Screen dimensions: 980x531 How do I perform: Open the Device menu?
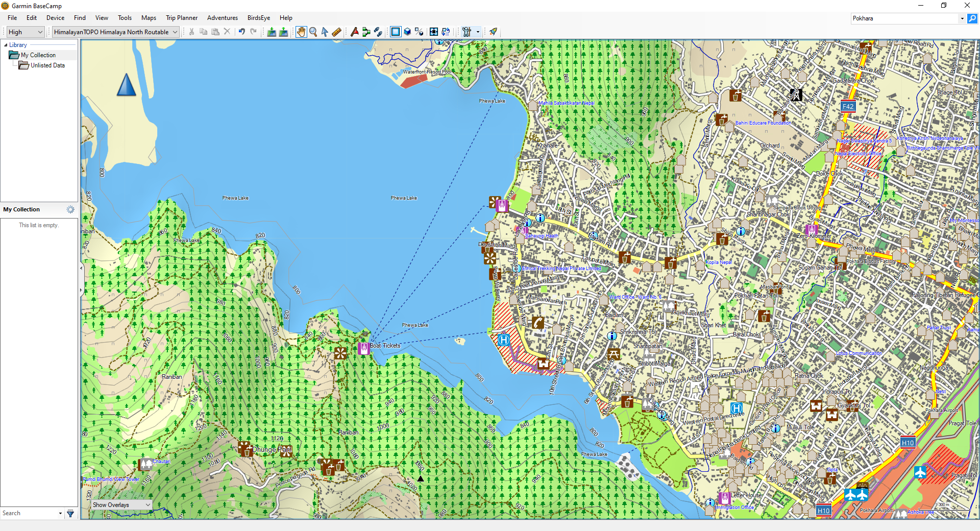[55, 18]
